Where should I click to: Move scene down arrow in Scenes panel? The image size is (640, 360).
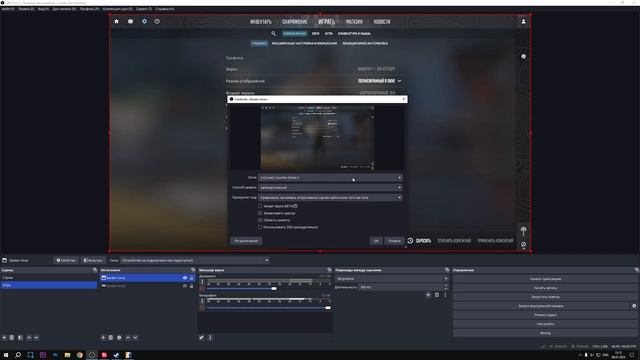(36, 338)
